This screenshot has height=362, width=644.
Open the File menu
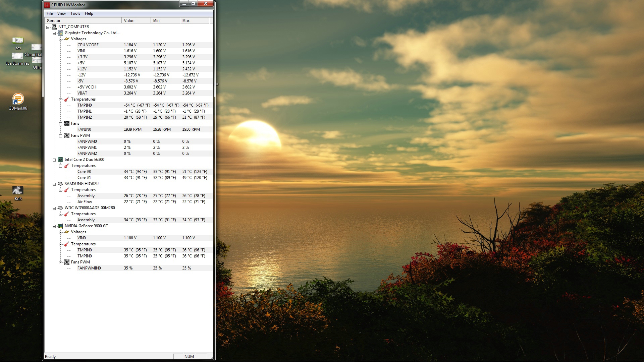(50, 13)
